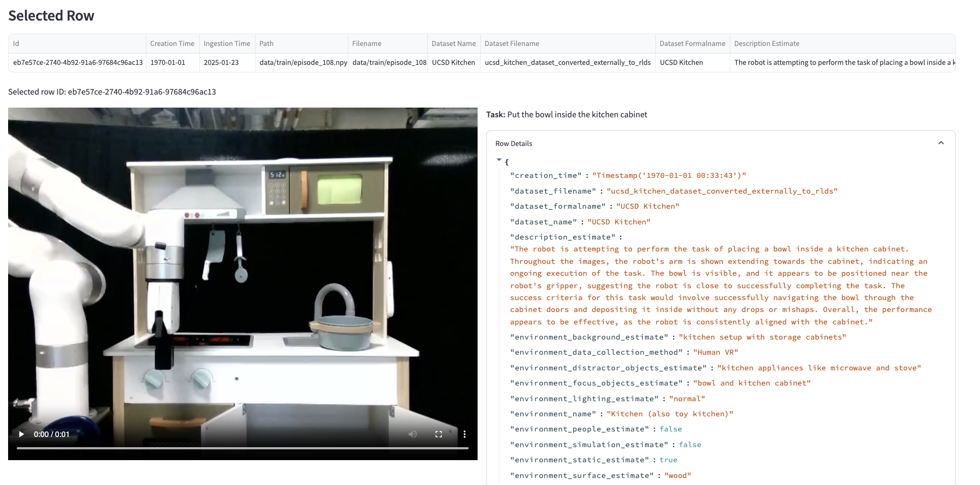Click the "Kitchen (also toy kitchen)" value
The height and width of the screenshot is (485, 980).
click(670, 414)
